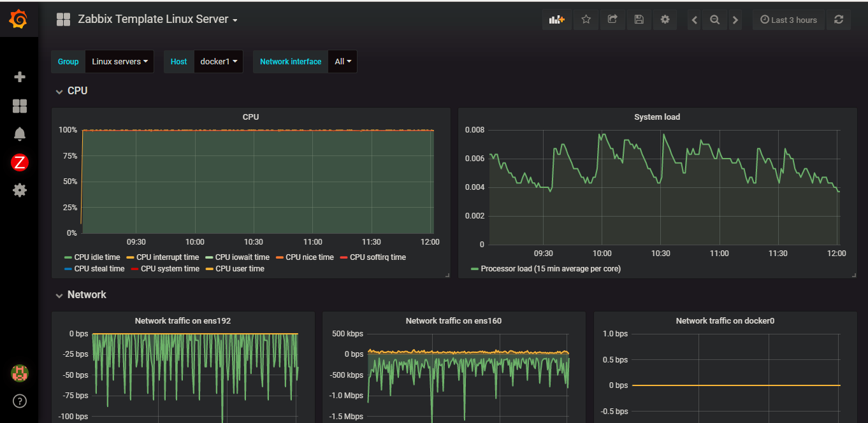
Task: Click the Grafana logo home icon
Action: click(x=19, y=20)
